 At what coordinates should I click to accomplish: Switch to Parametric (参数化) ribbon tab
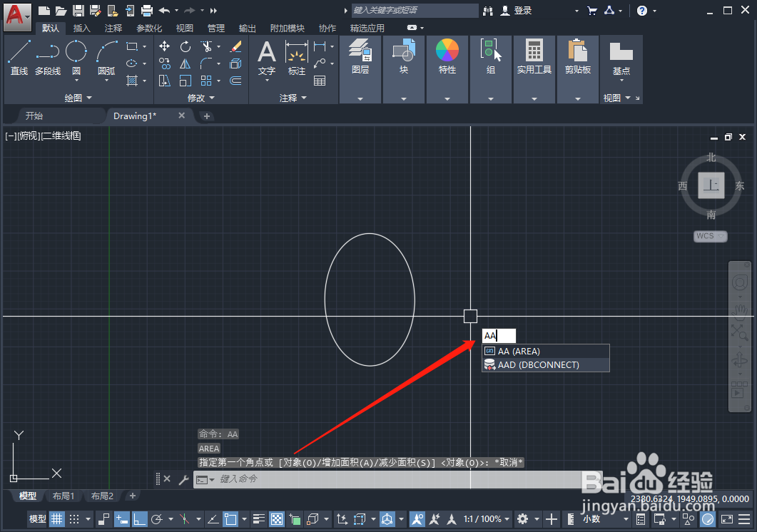coord(149,28)
